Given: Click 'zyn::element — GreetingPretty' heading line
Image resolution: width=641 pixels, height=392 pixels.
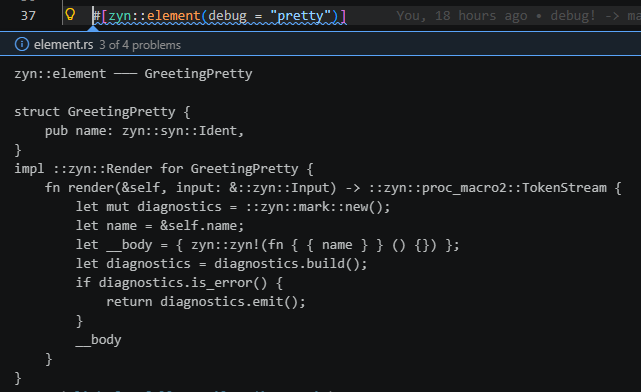Looking at the screenshot, I should pos(133,74).
